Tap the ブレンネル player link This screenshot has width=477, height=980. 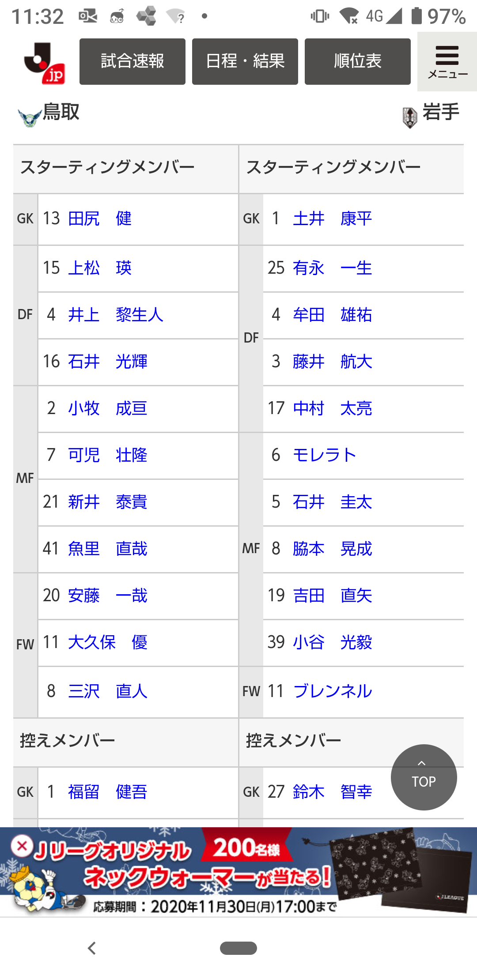click(x=333, y=691)
